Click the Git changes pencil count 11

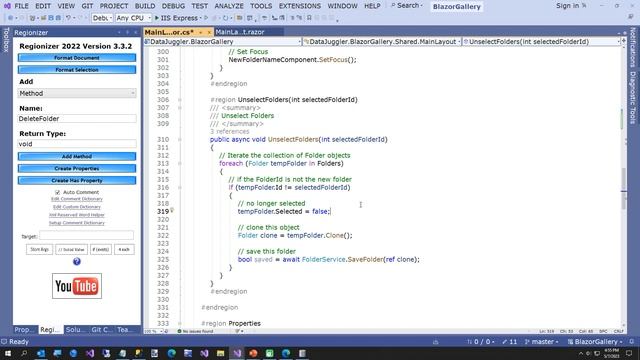pos(509,342)
